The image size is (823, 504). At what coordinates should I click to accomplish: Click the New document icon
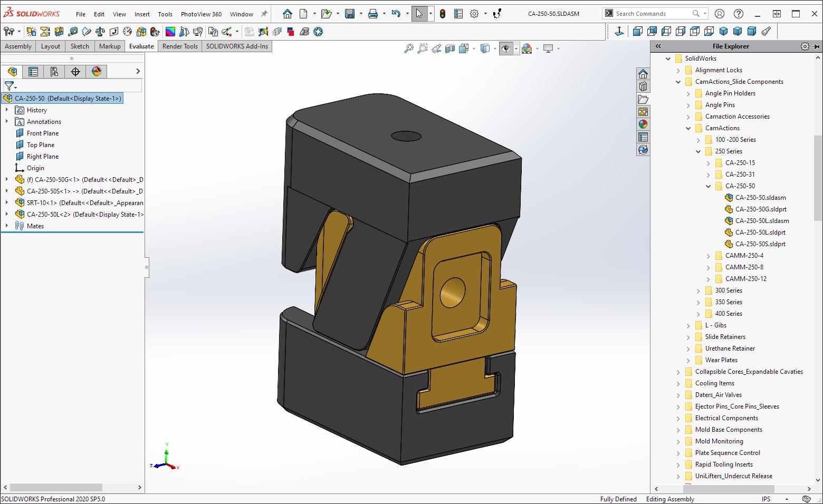(x=303, y=14)
